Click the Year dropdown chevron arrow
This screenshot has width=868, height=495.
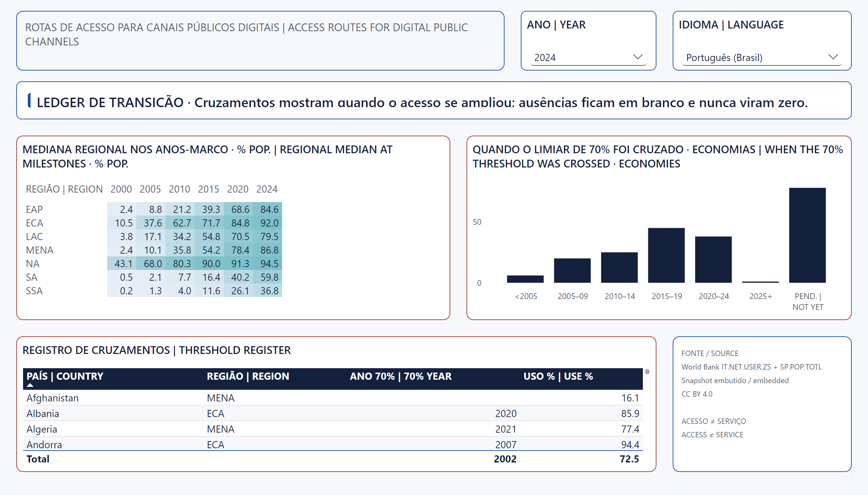click(637, 57)
